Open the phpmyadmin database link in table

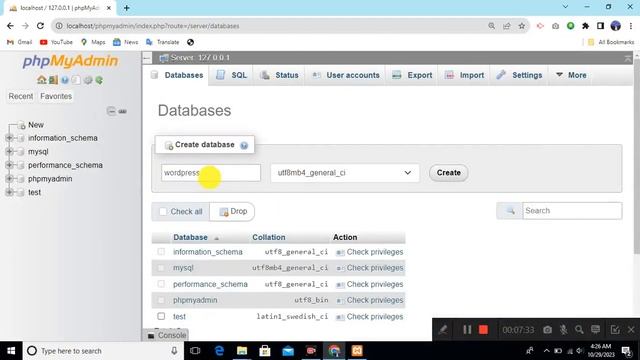pos(195,300)
